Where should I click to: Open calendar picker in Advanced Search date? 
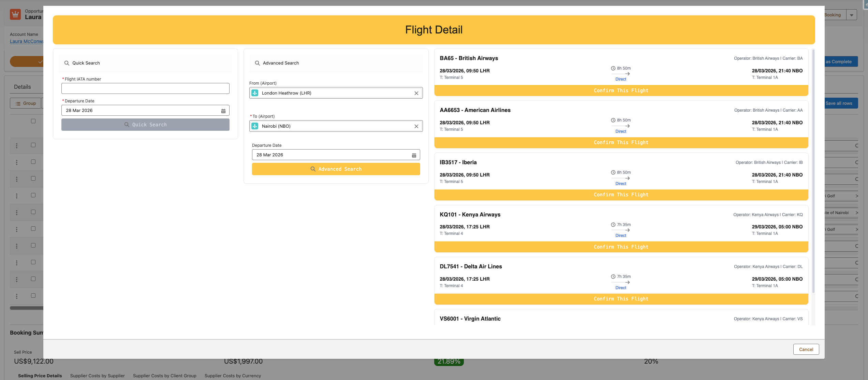414,155
